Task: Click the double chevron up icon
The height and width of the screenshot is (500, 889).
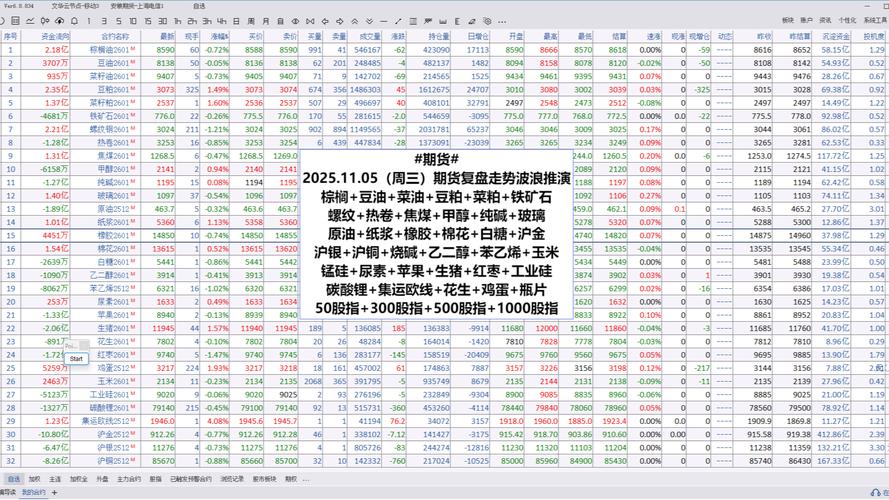Action: [x=354, y=21]
